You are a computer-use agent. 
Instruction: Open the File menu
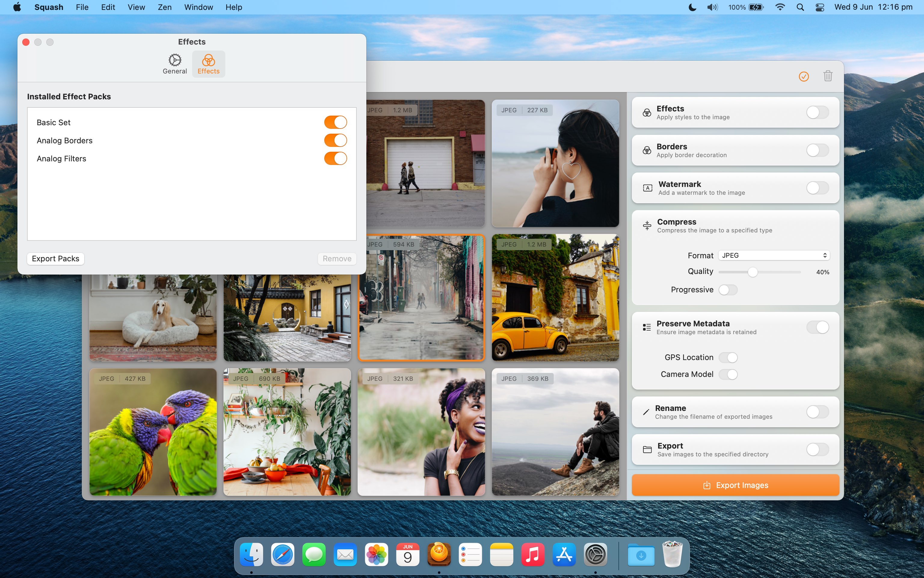(x=82, y=7)
